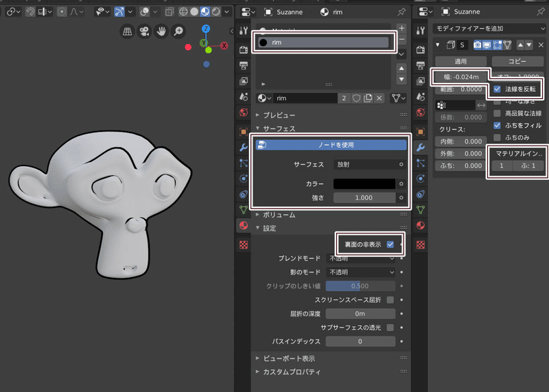
Task: Toggle snapping with the magnet icon
Action: (x=30, y=12)
